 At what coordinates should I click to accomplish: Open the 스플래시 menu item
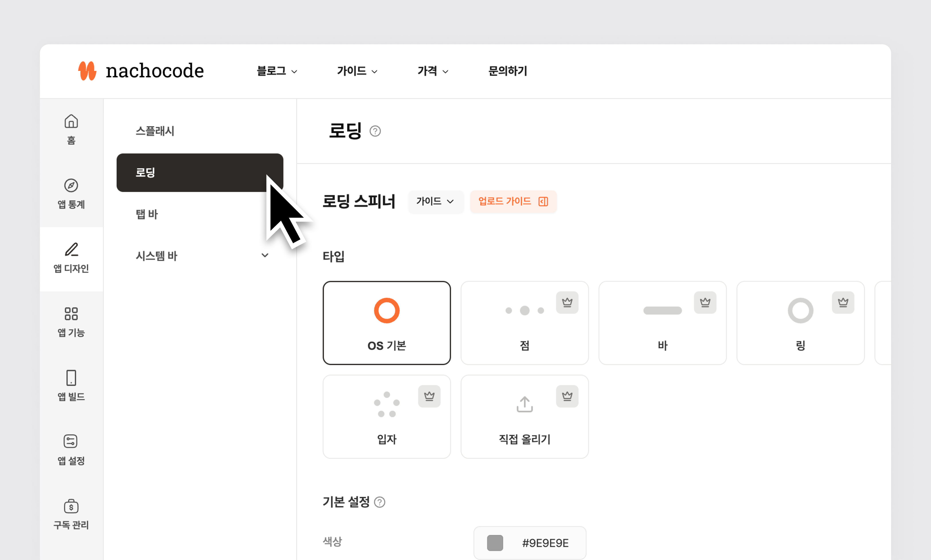[200, 131]
